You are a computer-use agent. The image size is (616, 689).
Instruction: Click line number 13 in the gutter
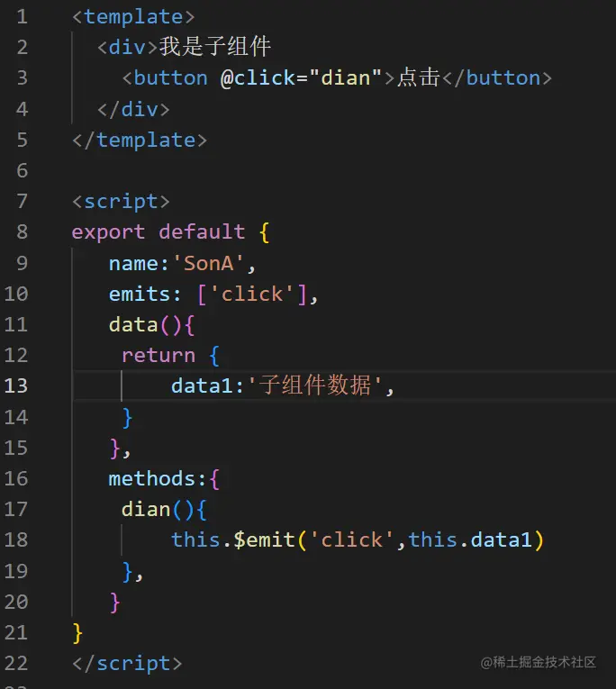(16, 385)
